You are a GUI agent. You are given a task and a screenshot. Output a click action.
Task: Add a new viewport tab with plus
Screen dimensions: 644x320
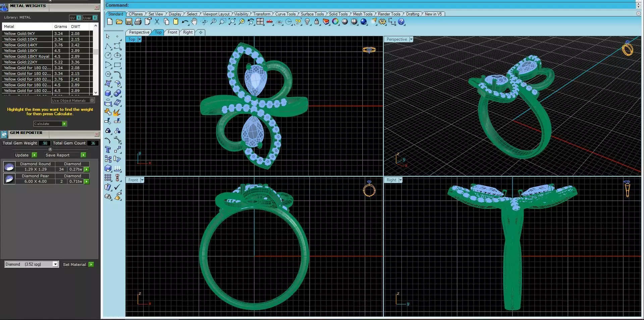pyautogui.click(x=201, y=32)
